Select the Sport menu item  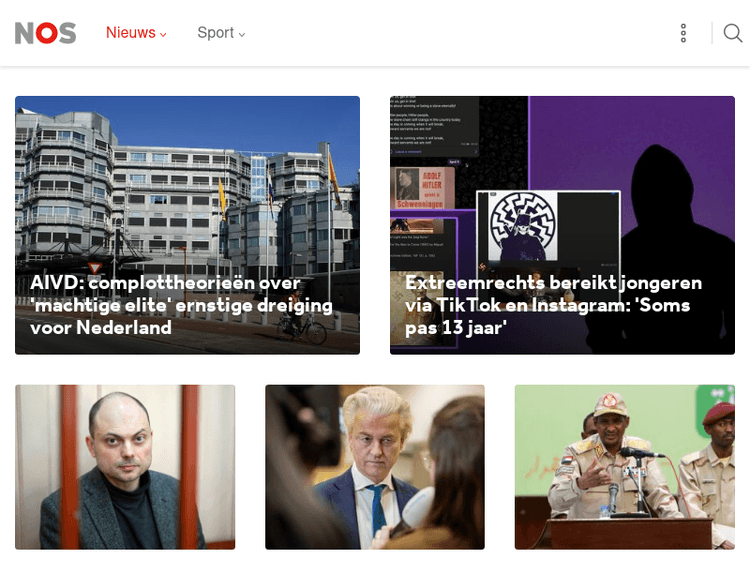point(215,33)
